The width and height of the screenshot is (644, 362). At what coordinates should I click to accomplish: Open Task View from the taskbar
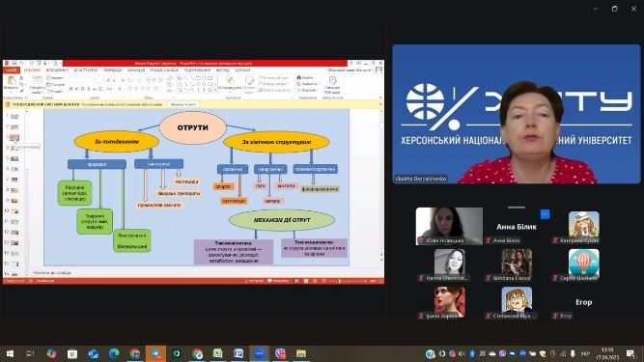(x=30, y=353)
